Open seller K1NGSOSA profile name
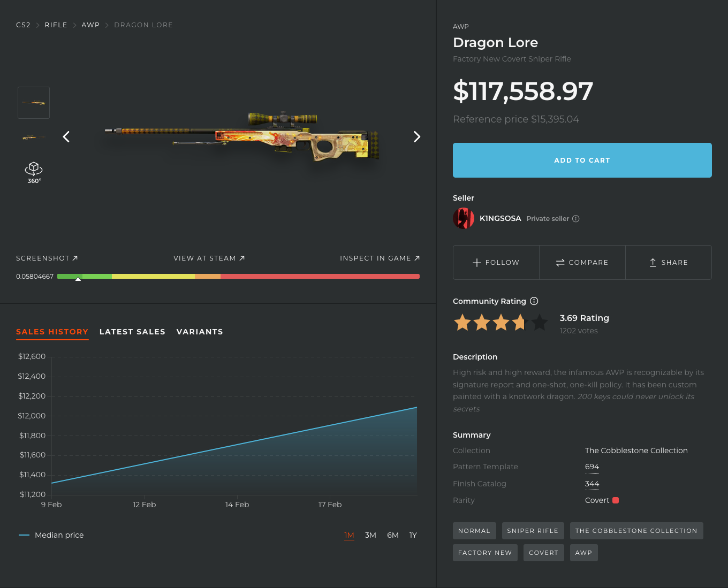 pyautogui.click(x=500, y=218)
